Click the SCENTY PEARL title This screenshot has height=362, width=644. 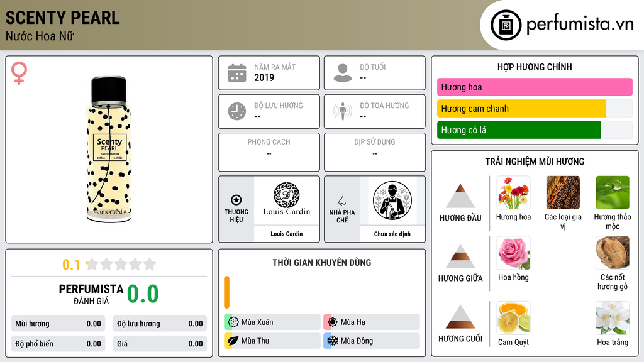(62, 18)
